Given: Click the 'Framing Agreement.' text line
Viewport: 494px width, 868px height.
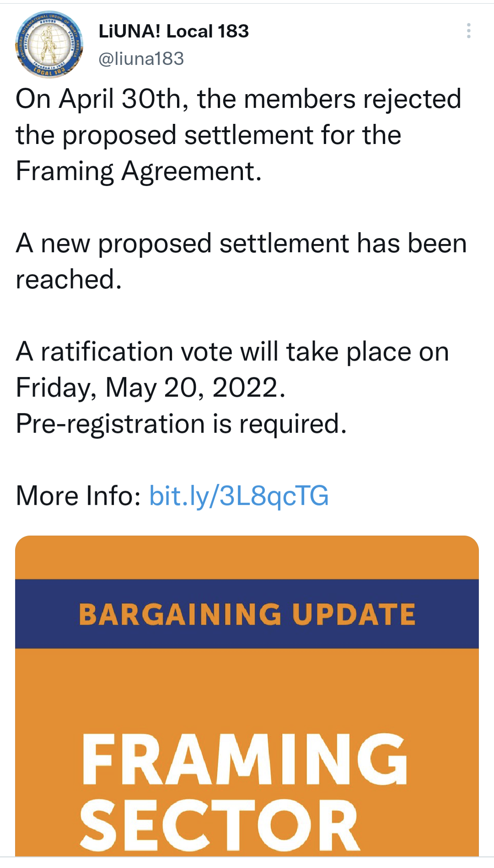Looking at the screenshot, I should click(139, 171).
